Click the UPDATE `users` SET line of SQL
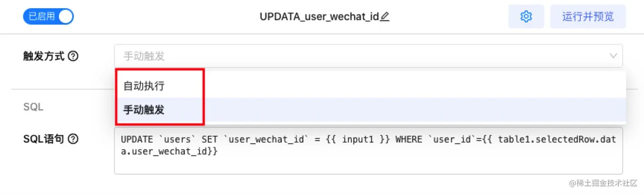The height and width of the screenshot is (194, 644). (256, 139)
